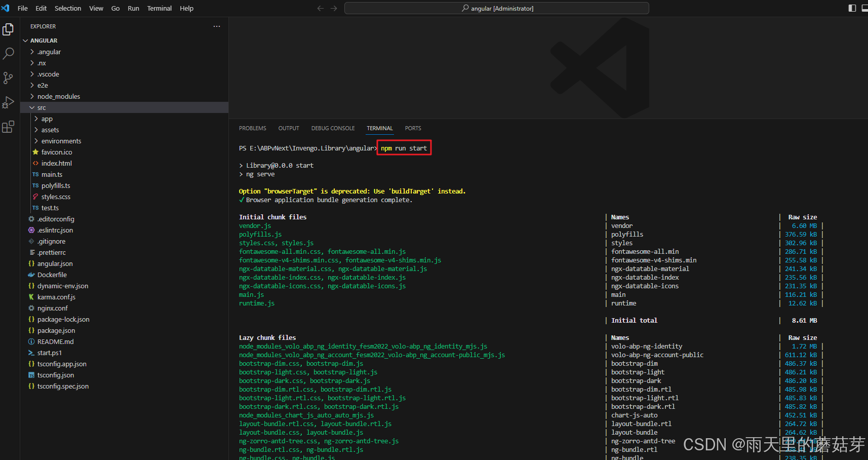
Task: Switch to the DEBUG CONSOLE tab
Action: [333, 128]
